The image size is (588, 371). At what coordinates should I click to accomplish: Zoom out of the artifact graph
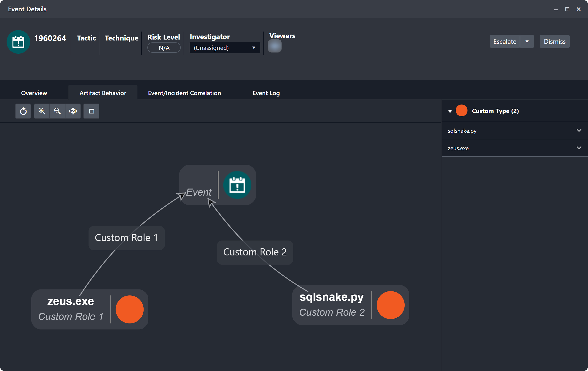(57, 111)
